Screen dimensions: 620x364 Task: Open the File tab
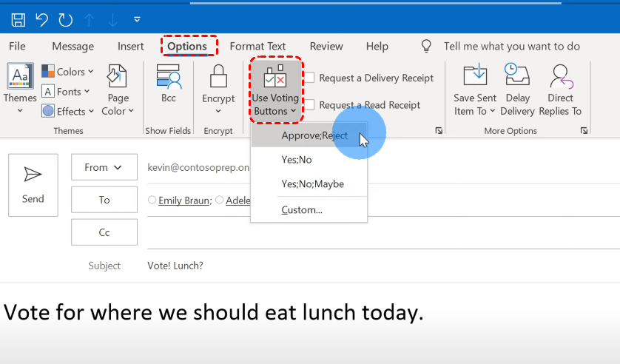17,47
